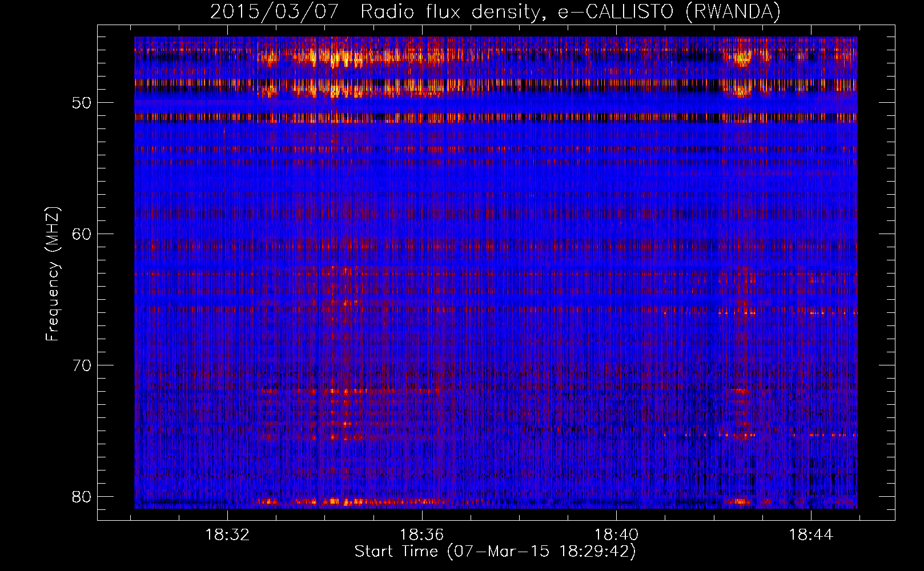Click the 18:36 time tick label
924x571 pixels.
[421, 535]
